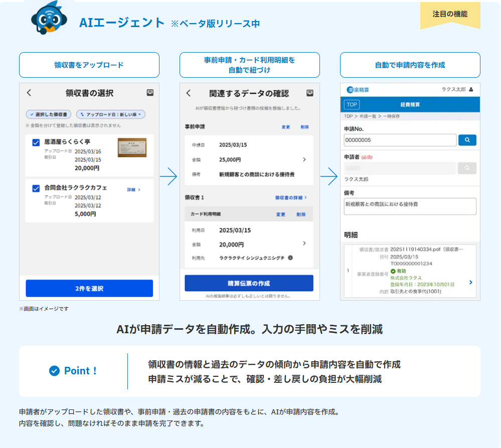
Task: Uncheck the 合同会社ラクラクカフェ receipt checkbox
Action: point(36,188)
